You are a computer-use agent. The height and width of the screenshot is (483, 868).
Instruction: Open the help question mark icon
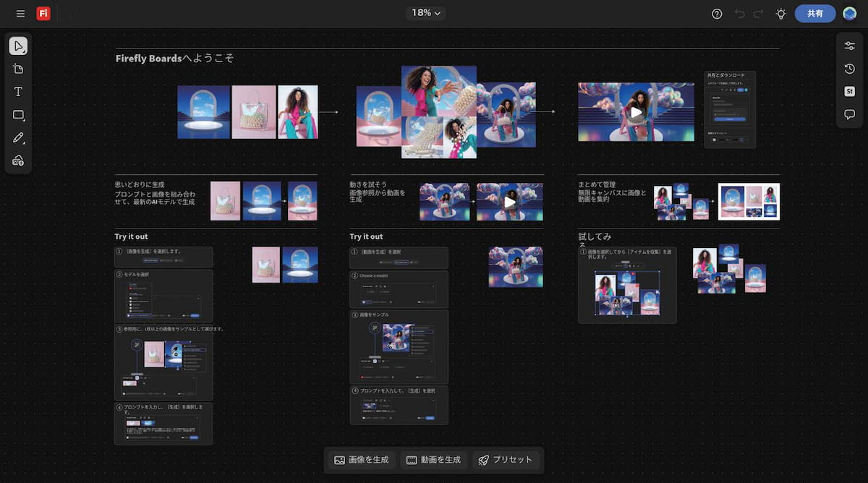717,14
